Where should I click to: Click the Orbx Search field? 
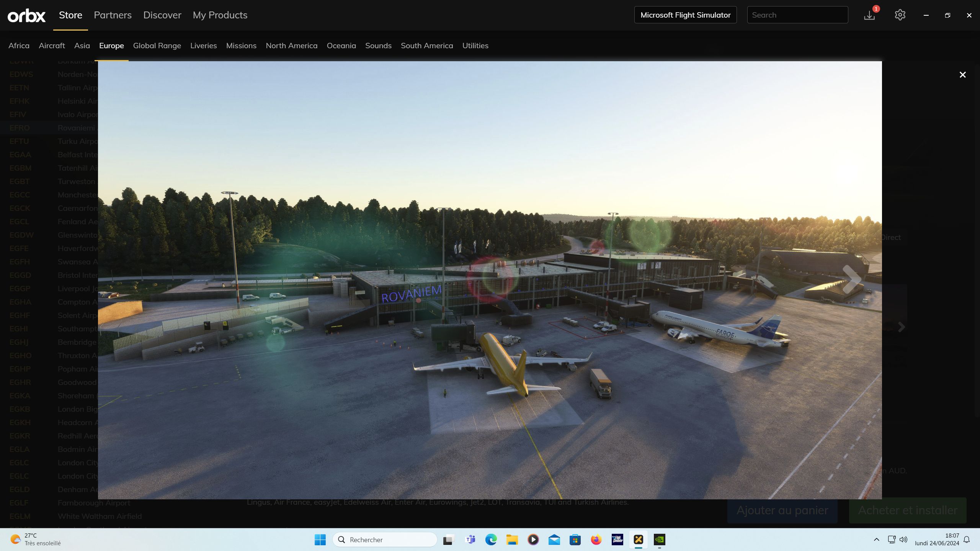coord(797,15)
